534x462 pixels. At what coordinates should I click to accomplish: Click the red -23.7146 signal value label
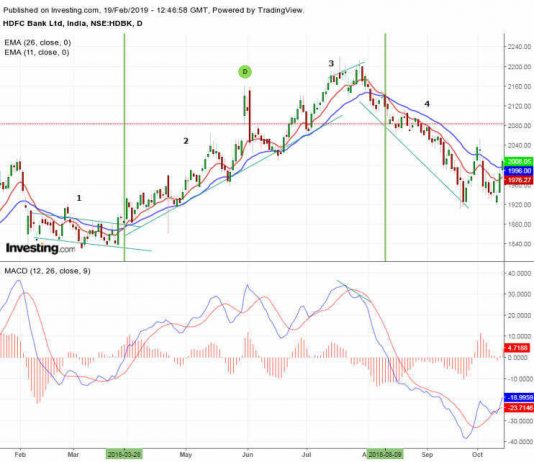519,407
